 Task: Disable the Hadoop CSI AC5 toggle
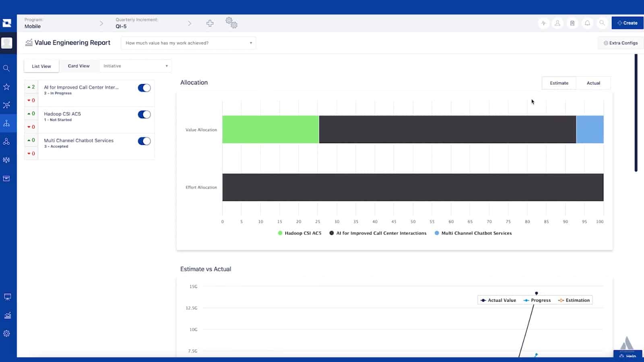click(x=144, y=114)
